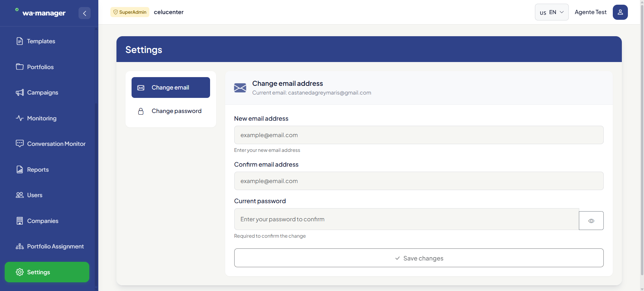Screen dimensions: 644x291
Task: Go to Companies page
Action: click(x=47, y=221)
